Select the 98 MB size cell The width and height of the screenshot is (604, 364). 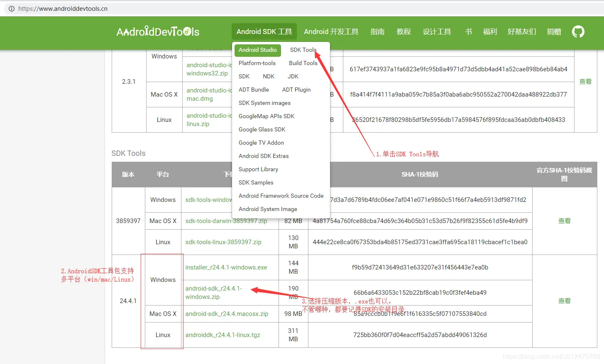tap(293, 314)
